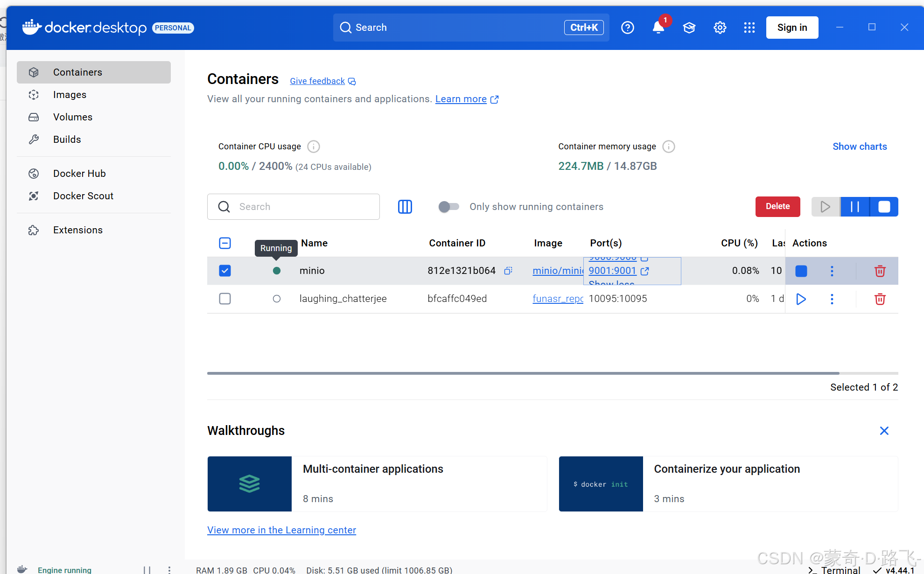Open port 9001:9001 in browser icon
This screenshot has height=574, width=924.
pyautogui.click(x=645, y=271)
